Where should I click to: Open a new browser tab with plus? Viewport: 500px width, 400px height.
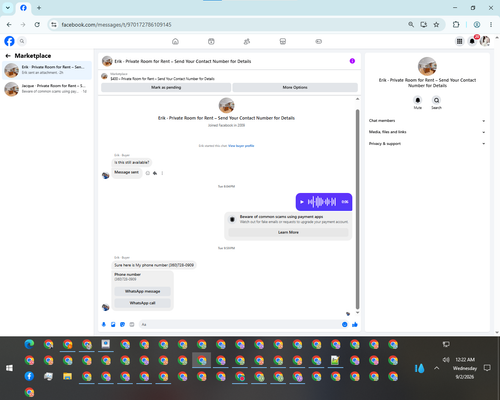[x=39, y=8]
